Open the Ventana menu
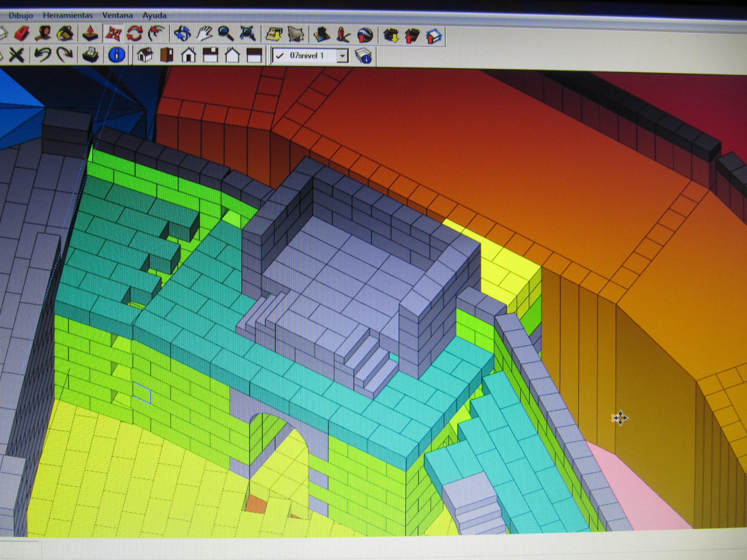 point(117,15)
